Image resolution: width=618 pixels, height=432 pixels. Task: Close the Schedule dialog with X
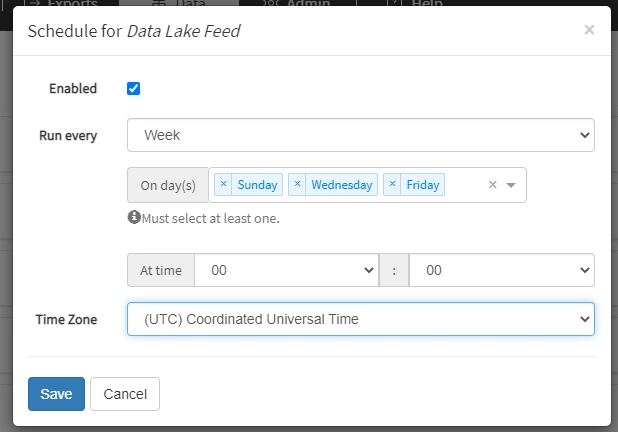pos(589,30)
